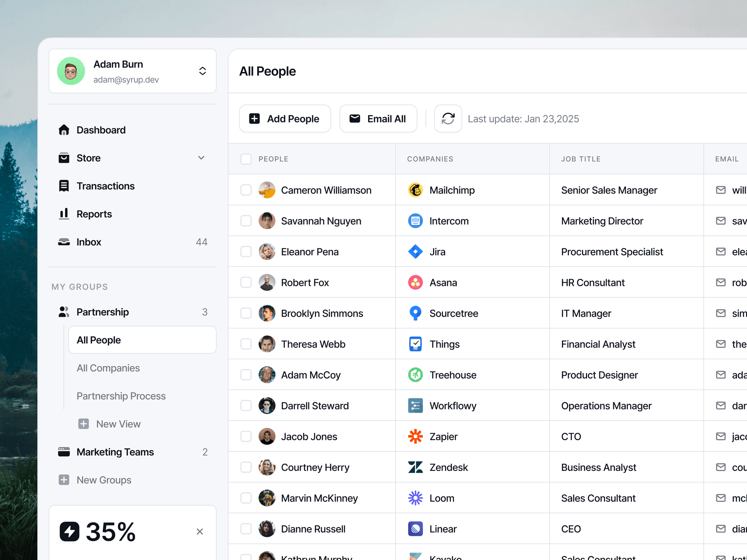Click the Asana company icon

[x=416, y=282]
